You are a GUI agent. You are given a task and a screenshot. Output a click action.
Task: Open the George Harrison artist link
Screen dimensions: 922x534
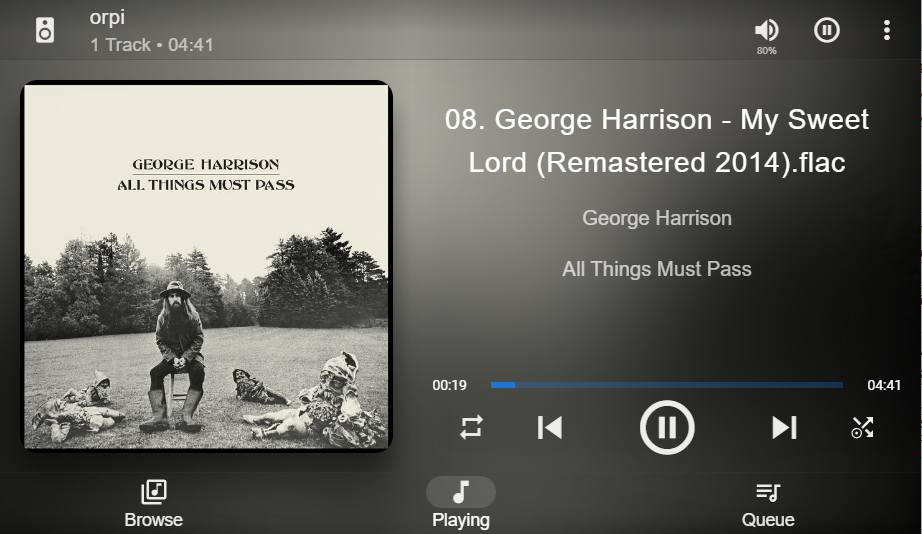[x=657, y=218]
